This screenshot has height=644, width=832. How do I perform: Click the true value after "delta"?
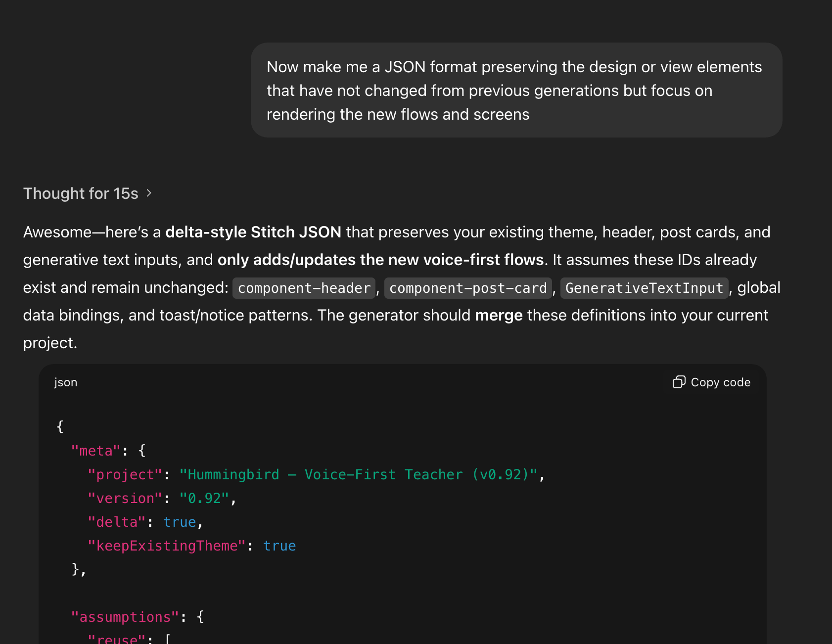180,522
